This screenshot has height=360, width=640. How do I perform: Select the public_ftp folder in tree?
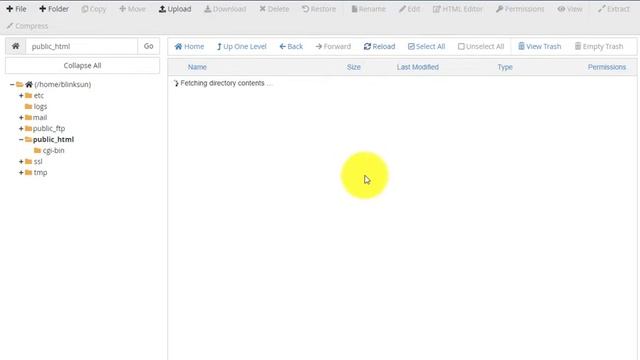coord(49,129)
